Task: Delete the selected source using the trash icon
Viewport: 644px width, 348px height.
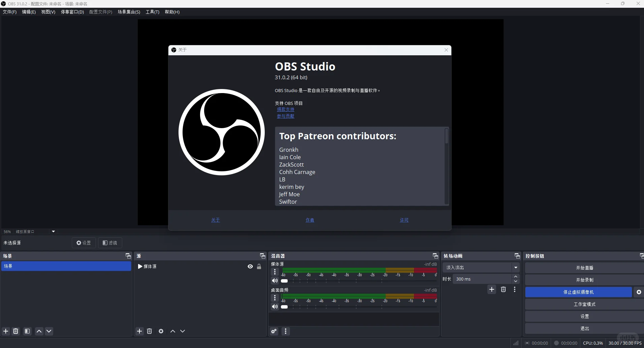Action: pyautogui.click(x=149, y=331)
